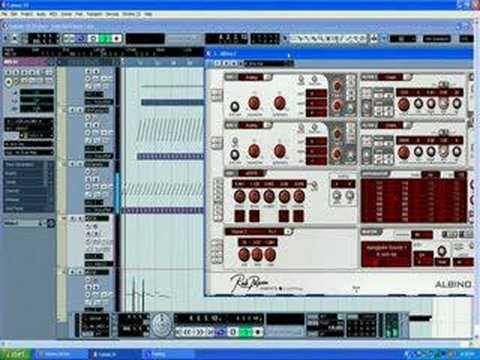
Task: Select the purple MIDI part on third track lane
Action: point(163,210)
